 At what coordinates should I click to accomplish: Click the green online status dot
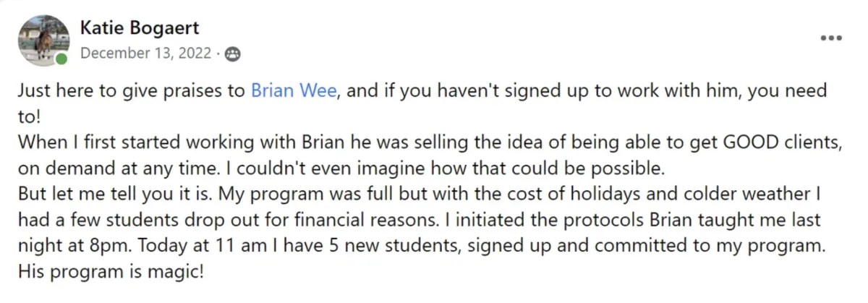pyautogui.click(x=61, y=59)
